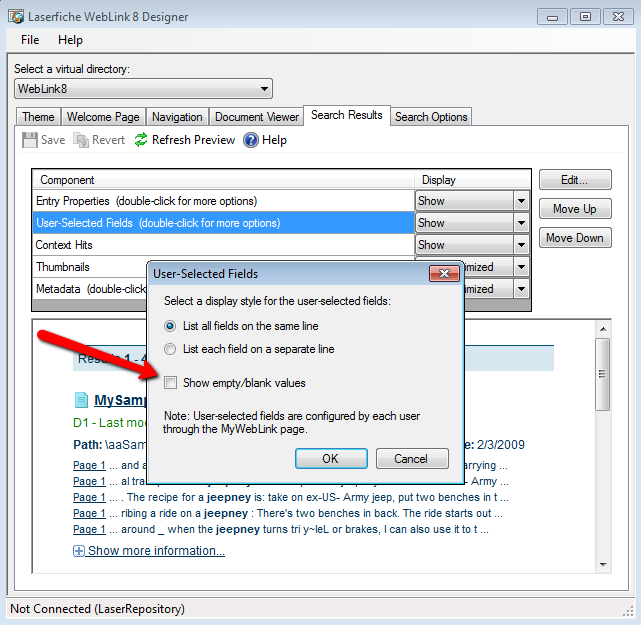Image resolution: width=641 pixels, height=625 pixels.
Task: Open Page 1 link for around when the jeepney
Action: pyautogui.click(x=89, y=529)
